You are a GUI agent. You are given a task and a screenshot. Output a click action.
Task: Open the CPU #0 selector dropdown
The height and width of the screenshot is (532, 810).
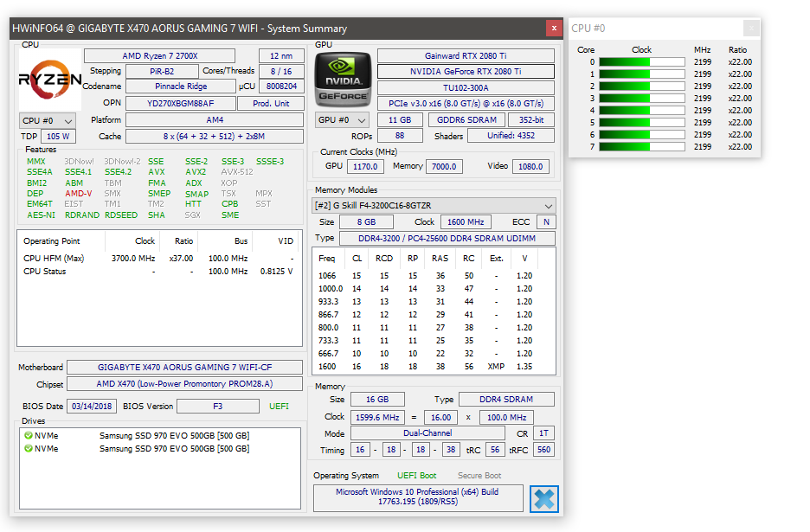pyautogui.click(x=48, y=120)
